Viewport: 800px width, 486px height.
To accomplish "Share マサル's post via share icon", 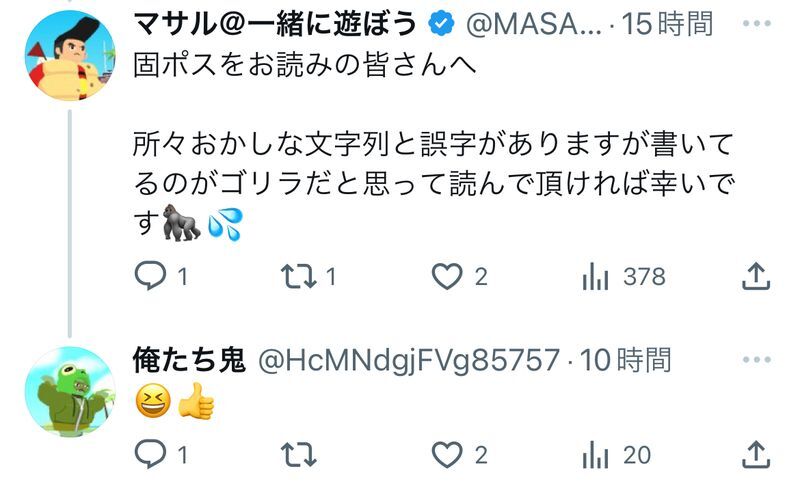I will point(756,276).
